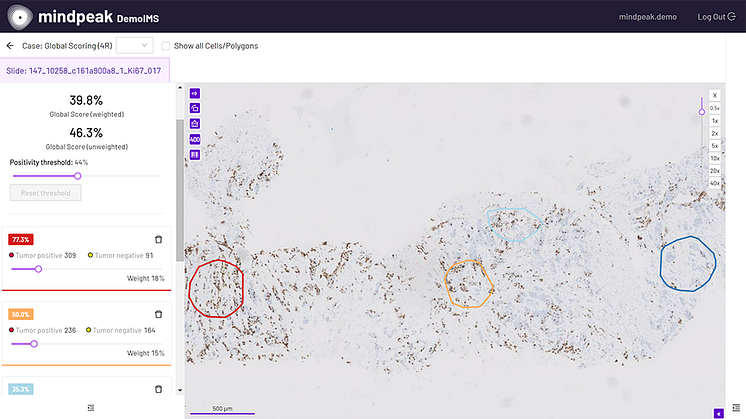Click the purple collapse arrow at bottom right
The height and width of the screenshot is (419, 746).
(718, 413)
